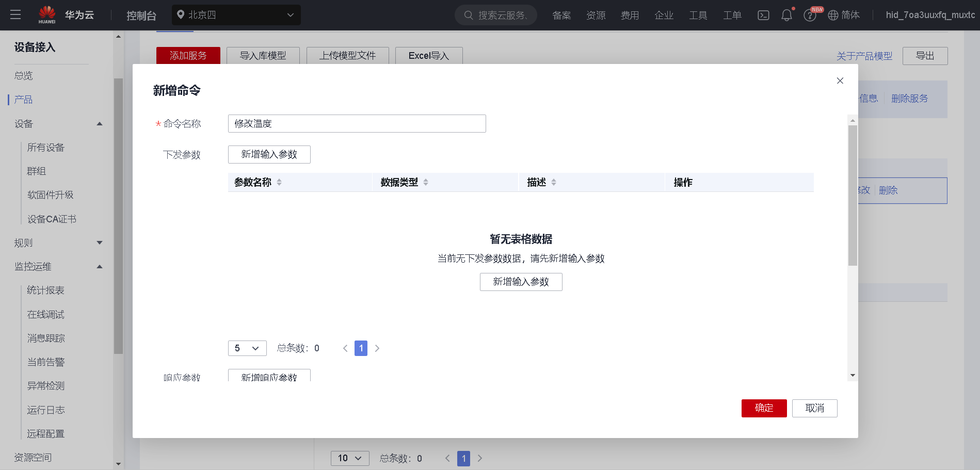Viewport: 980px width, 470px height.
Task: Open 总览 in sidebar
Action: pos(24,76)
